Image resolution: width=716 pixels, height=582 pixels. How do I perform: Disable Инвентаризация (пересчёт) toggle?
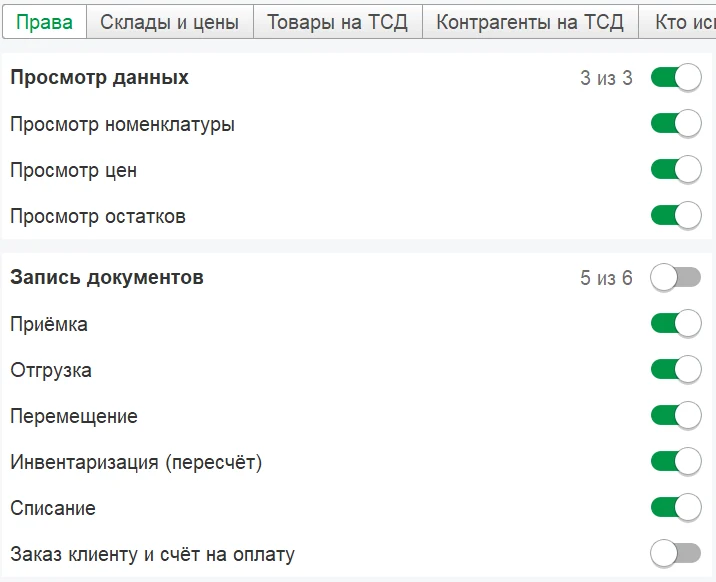click(676, 462)
